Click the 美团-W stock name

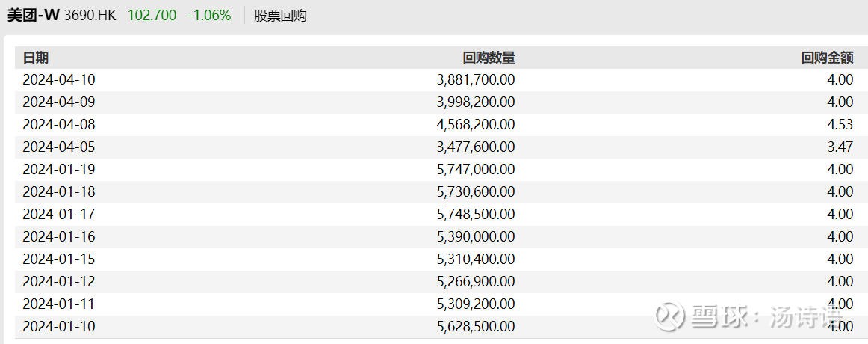[x=33, y=16]
